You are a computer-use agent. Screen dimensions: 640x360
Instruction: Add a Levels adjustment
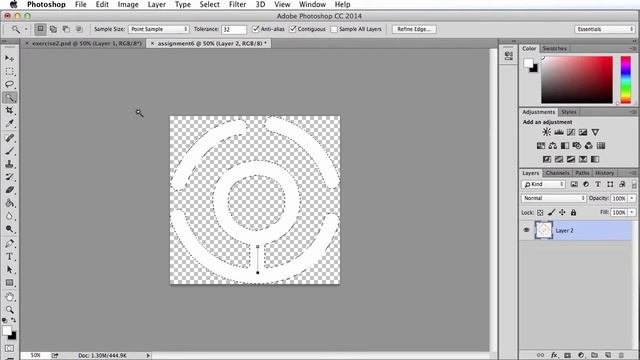click(x=559, y=132)
